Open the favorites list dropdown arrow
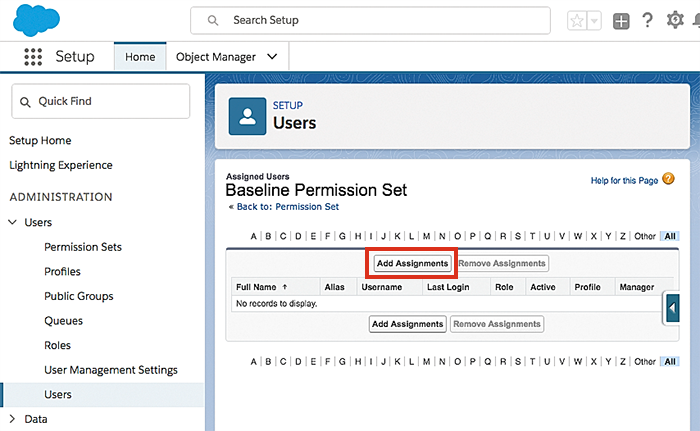This screenshot has width=700, height=431. pyautogui.click(x=594, y=21)
